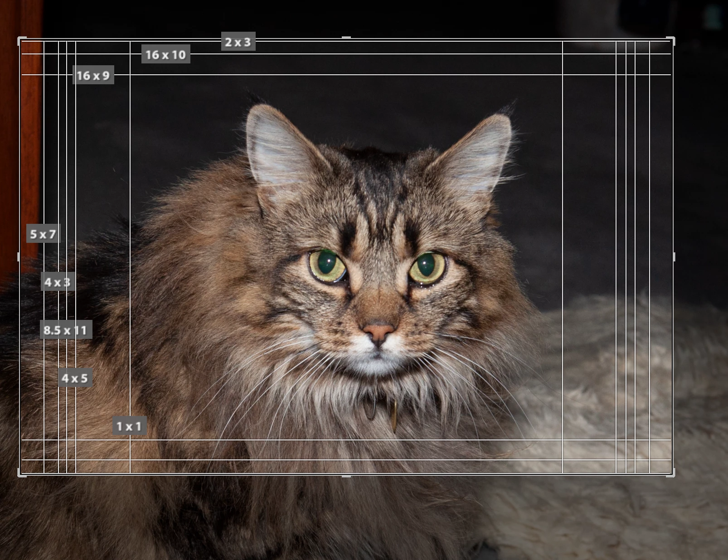The height and width of the screenshot is (560, 728).
Task: Click the bottom-center crop edge handle
Action: tap(346, 475)
